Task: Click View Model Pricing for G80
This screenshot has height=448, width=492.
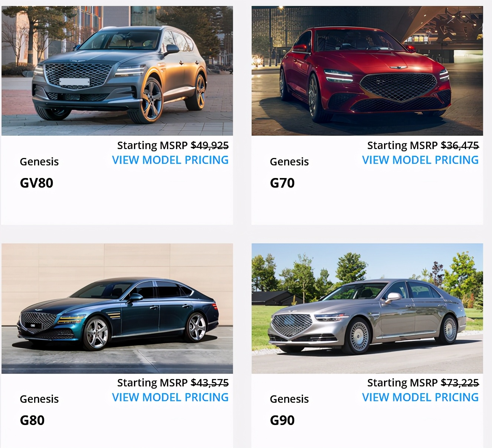Action: point(170,397)
